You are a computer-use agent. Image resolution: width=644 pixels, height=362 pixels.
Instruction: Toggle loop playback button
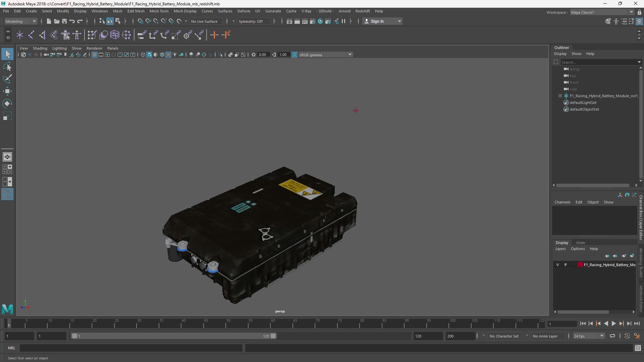612,336
